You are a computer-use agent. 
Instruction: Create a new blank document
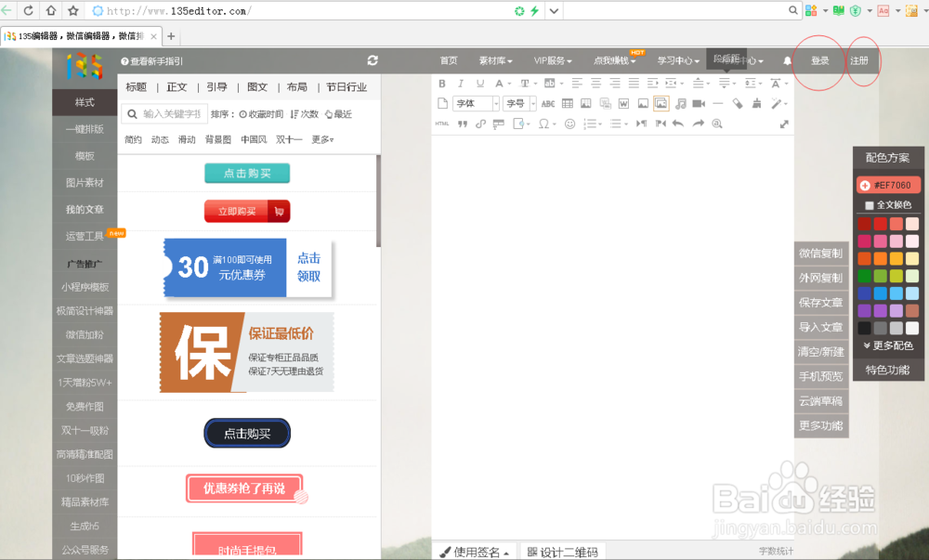click(442, 104)
